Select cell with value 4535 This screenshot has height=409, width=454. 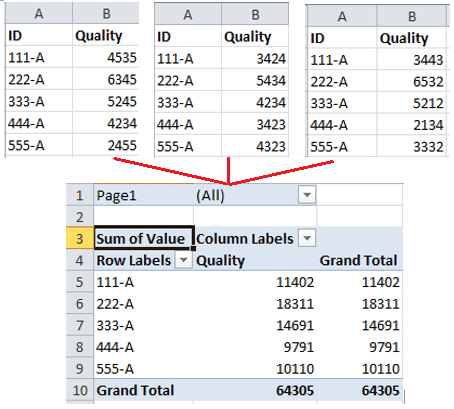(106, 57)
